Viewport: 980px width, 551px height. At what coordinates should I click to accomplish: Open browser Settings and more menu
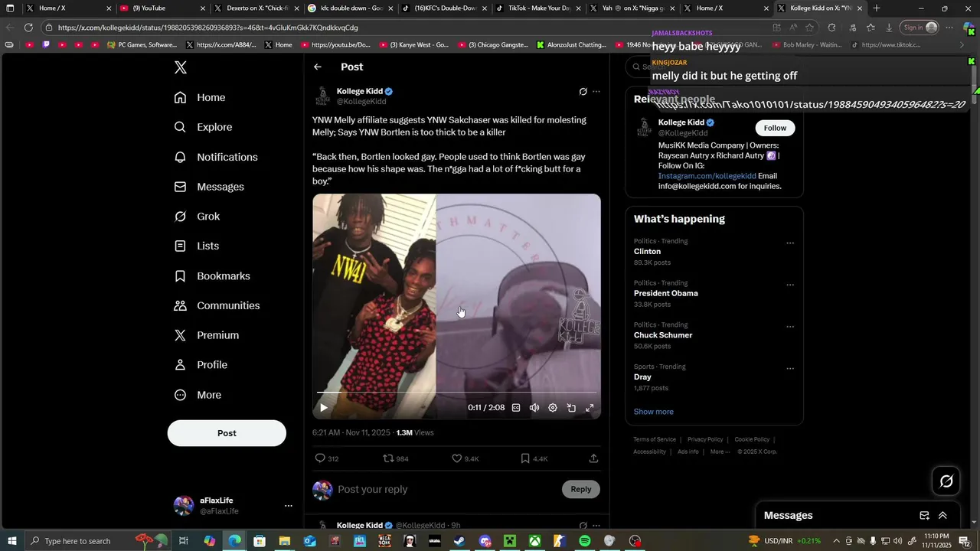(949, 28)
